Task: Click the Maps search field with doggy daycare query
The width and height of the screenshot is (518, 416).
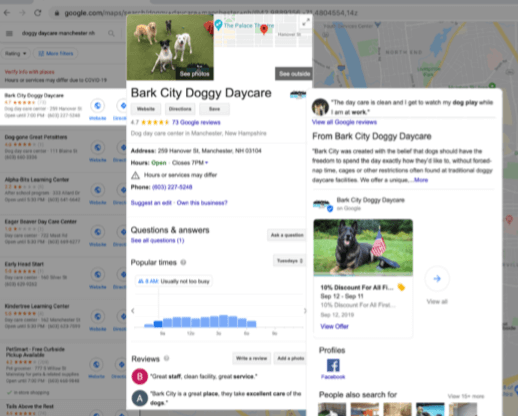Action: 58,33
